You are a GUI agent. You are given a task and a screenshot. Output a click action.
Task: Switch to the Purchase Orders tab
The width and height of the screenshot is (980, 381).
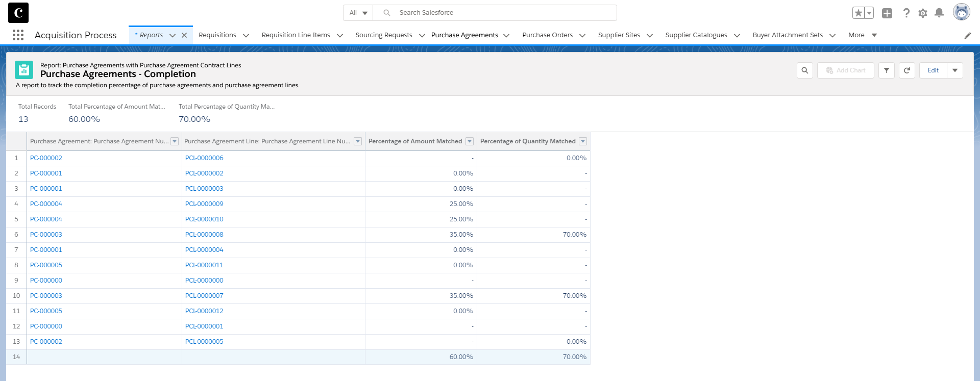[547, 35]
